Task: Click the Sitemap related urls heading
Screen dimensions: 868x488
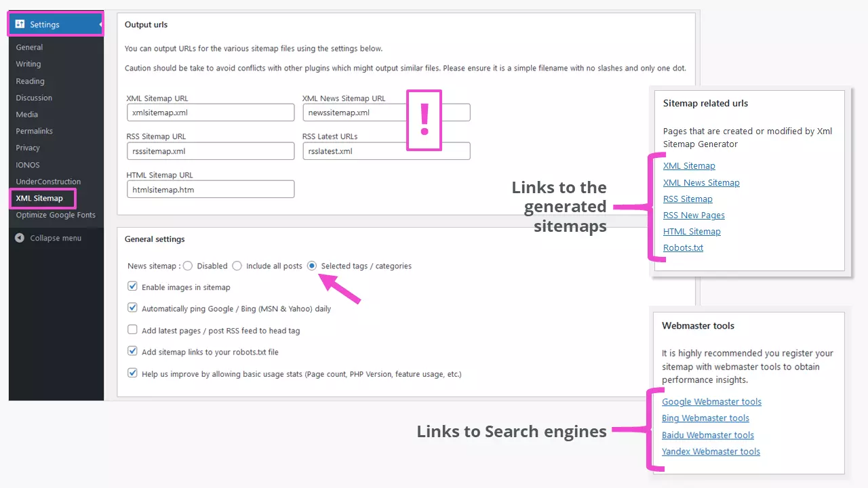Action: coord(705,104)
